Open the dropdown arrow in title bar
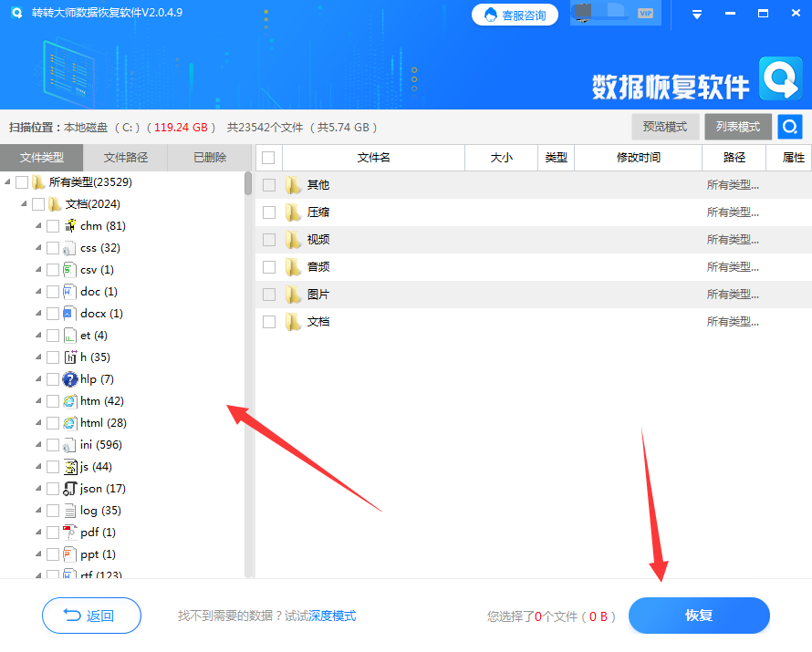The width and height of the screenshot is (812, 652). pyautogui.click(x=695, y=14)
